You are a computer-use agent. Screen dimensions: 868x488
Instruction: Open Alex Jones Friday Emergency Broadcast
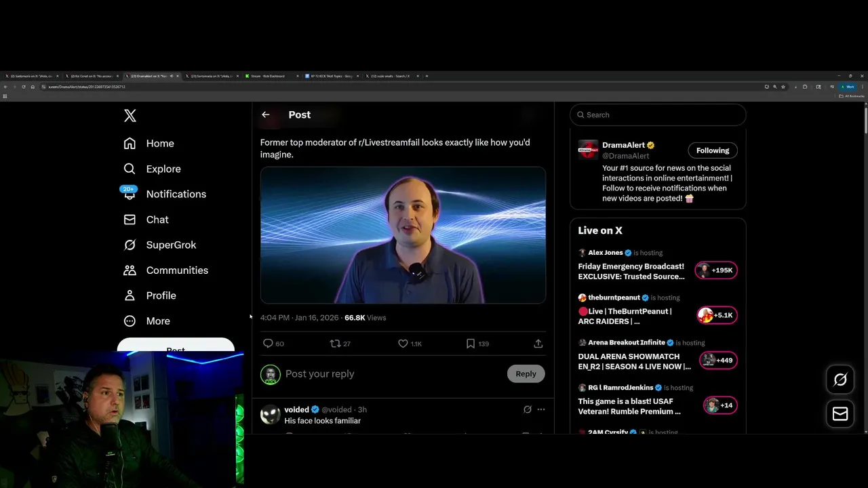pos(631,272)
